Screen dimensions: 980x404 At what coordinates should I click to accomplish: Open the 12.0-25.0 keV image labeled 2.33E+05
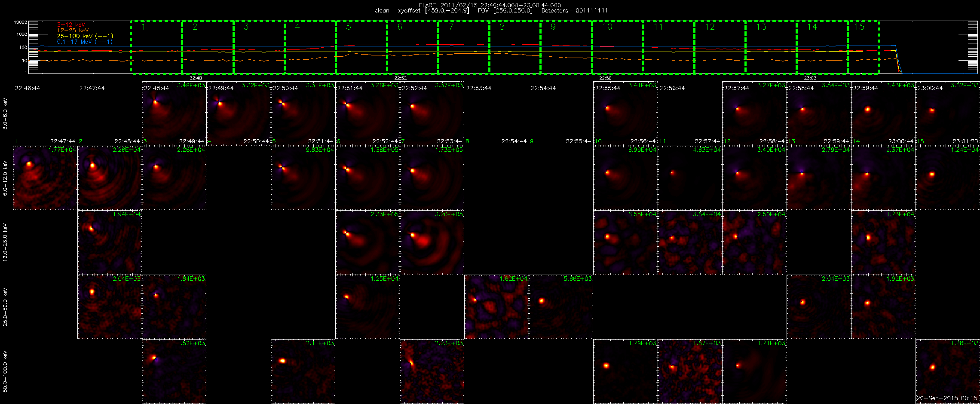click(x=367, y=242)
